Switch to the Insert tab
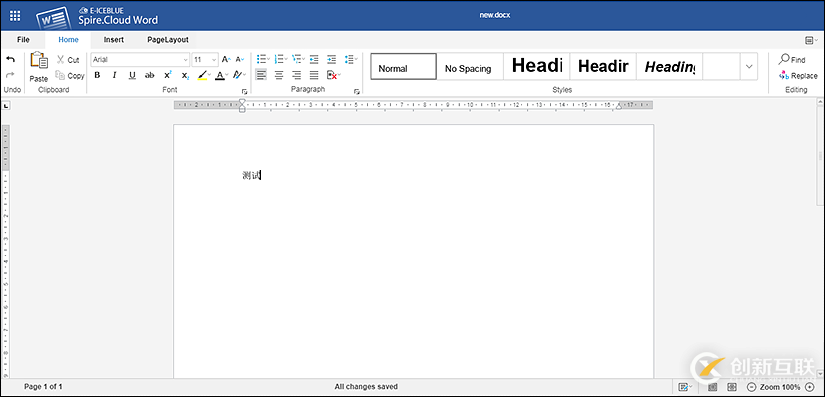This screenshot has height=397, width=825. (114, 40)
